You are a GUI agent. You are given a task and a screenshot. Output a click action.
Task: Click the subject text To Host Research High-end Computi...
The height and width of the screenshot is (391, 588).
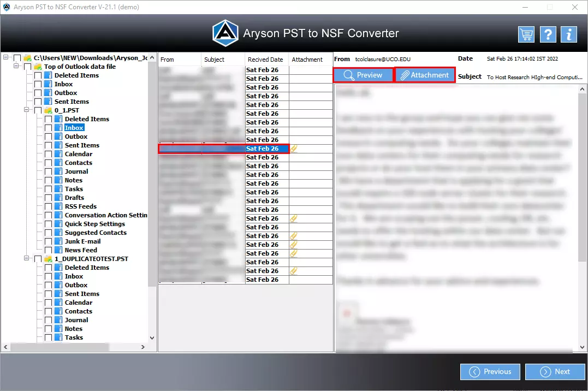pyautogui.click(x=534, y=78)
